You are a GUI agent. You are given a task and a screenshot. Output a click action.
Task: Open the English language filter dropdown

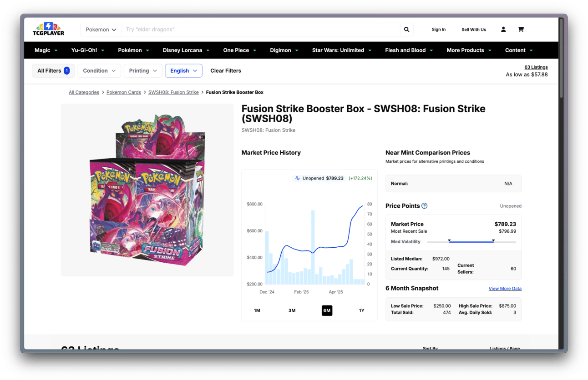(183, 71)
